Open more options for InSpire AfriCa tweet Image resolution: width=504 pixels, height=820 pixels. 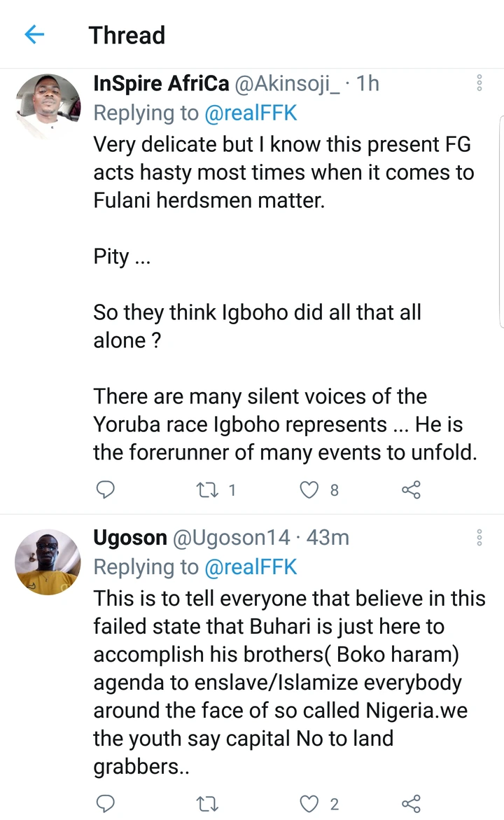coord(479,83)
